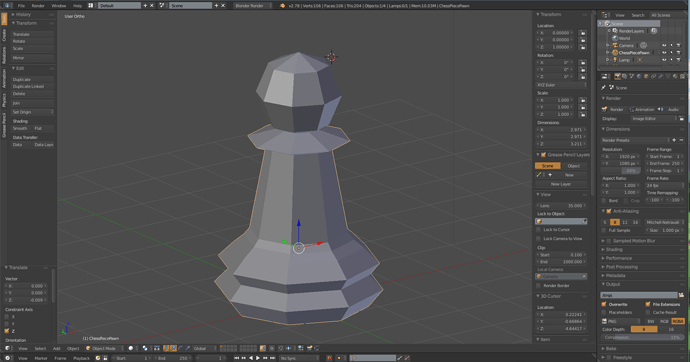This screenshot has height=362, width=690.
Task: Open the Render properties tab icon
Action: click(617, 77)
